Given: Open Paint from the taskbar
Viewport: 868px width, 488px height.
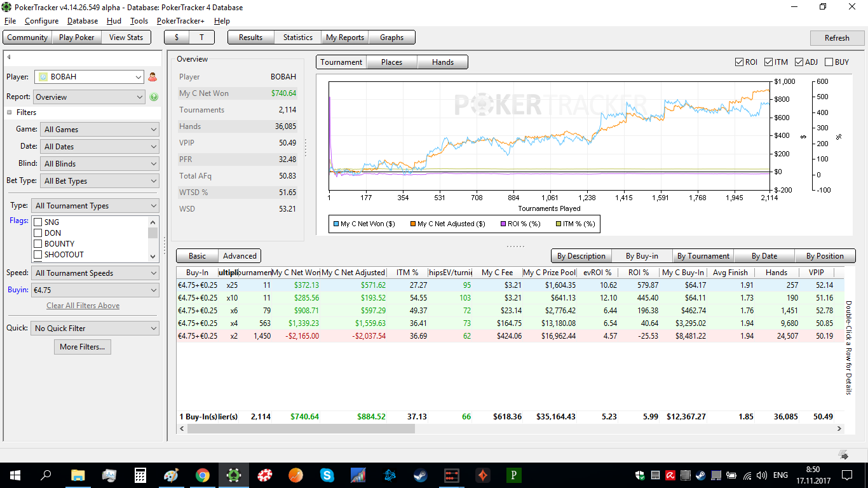Looking at the screenshot, I should (172, 475).
